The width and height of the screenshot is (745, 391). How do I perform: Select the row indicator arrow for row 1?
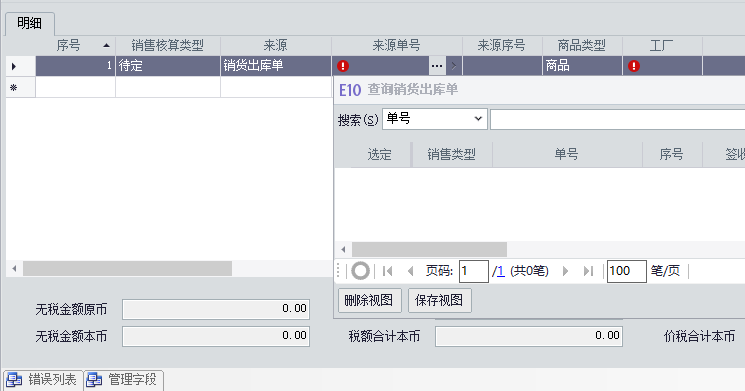14,66
